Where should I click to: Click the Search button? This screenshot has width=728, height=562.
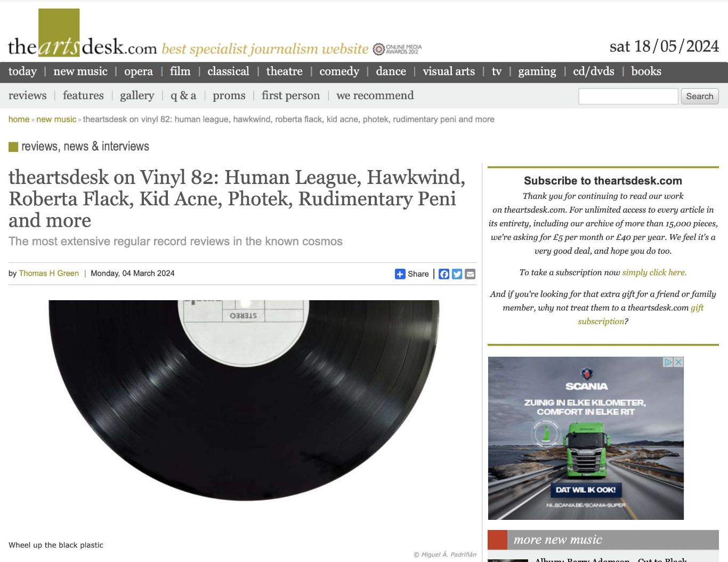[700, 96]
